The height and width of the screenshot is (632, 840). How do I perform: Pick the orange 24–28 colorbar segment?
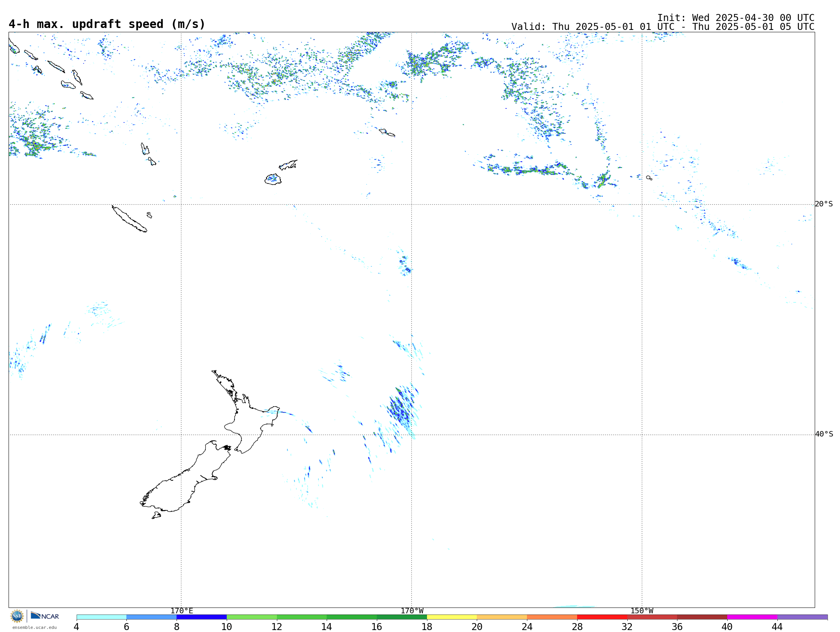pos(552,617)
